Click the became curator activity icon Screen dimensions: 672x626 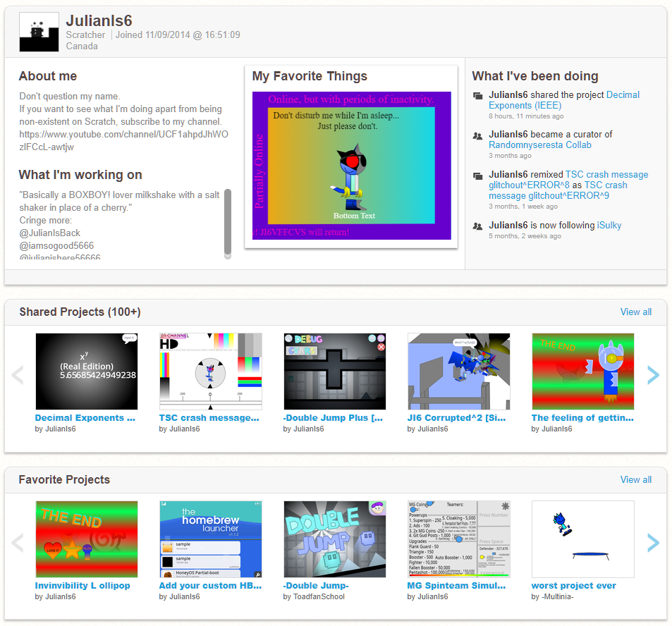tap(478, 135)
